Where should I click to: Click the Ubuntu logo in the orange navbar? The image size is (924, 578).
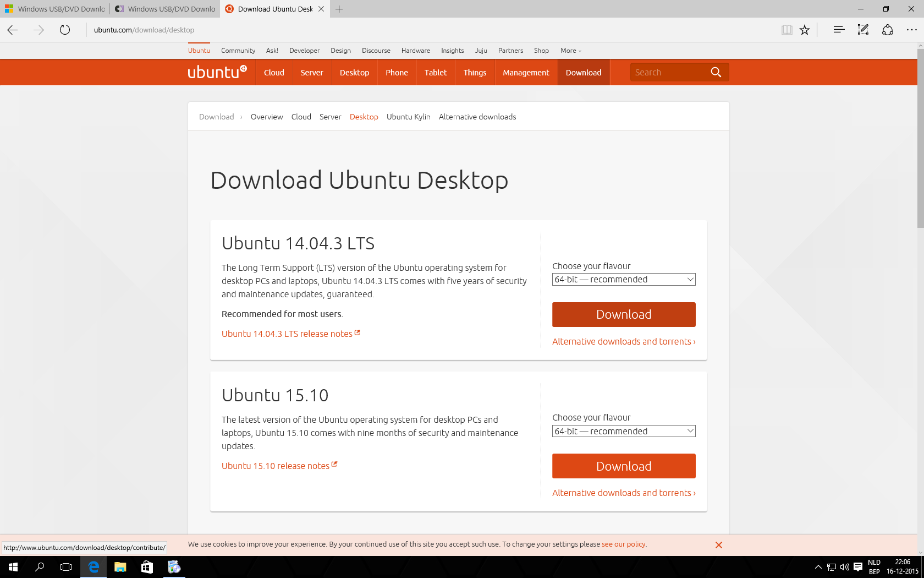(x=218, y=72)
